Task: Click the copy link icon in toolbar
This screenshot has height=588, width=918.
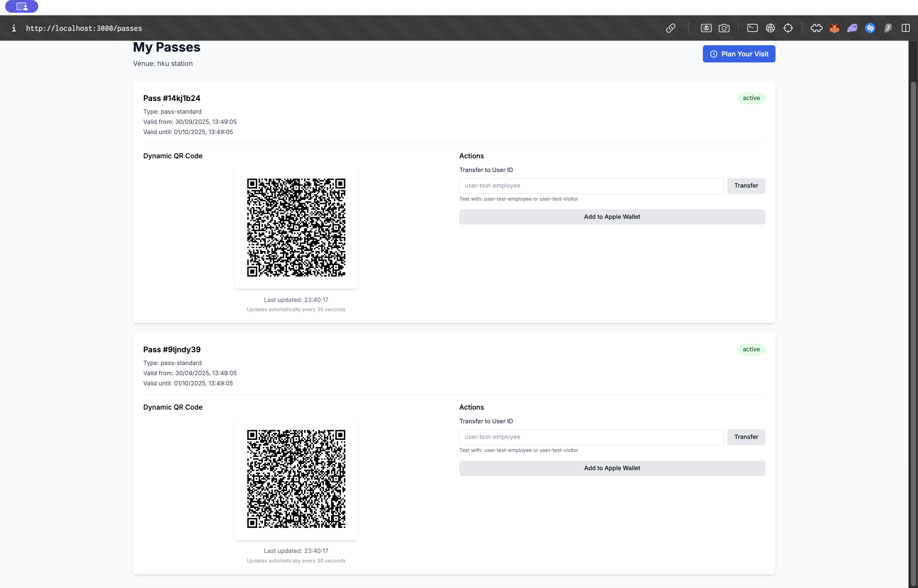Action: pos(670,28)
